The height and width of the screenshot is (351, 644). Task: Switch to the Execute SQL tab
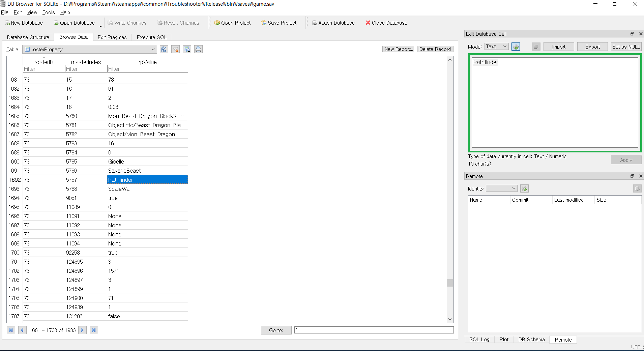[x=152, y=37]
